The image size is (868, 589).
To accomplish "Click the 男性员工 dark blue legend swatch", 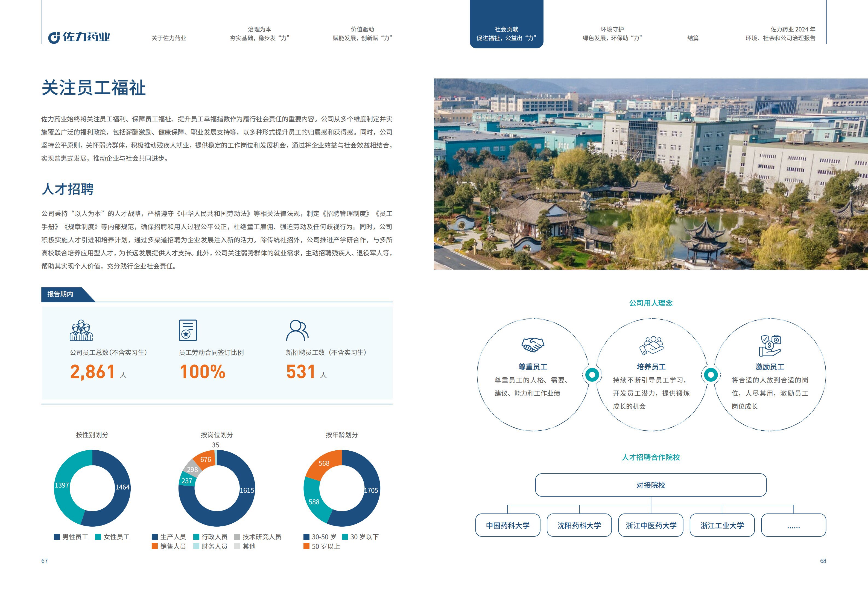I will tap(57, 537).
